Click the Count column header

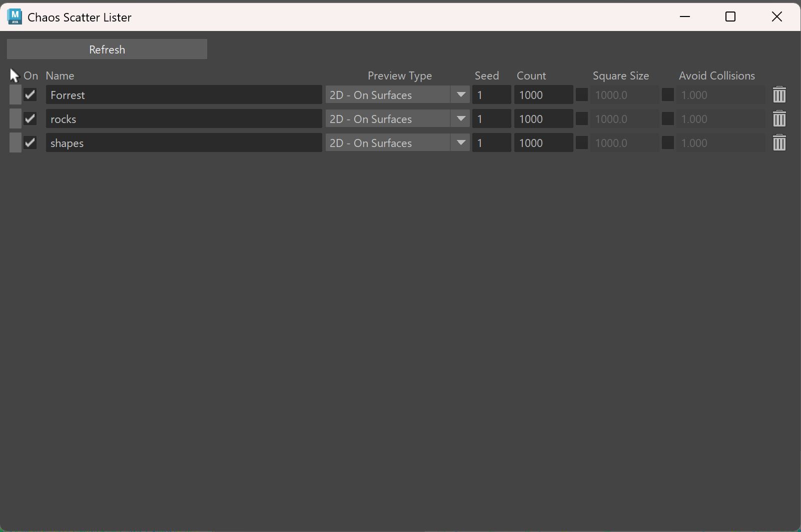[x=531, y=75]
